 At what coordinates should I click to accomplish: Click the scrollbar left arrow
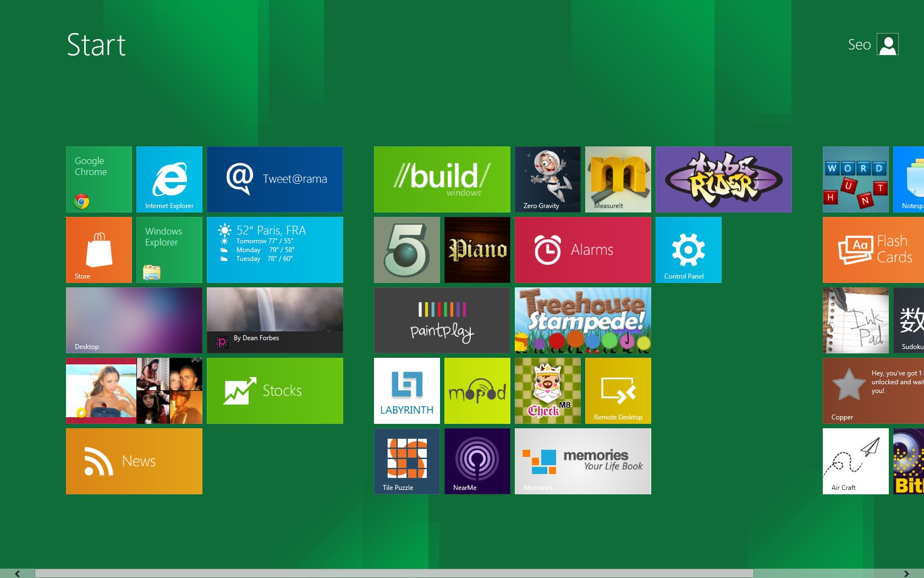[18, 574]
